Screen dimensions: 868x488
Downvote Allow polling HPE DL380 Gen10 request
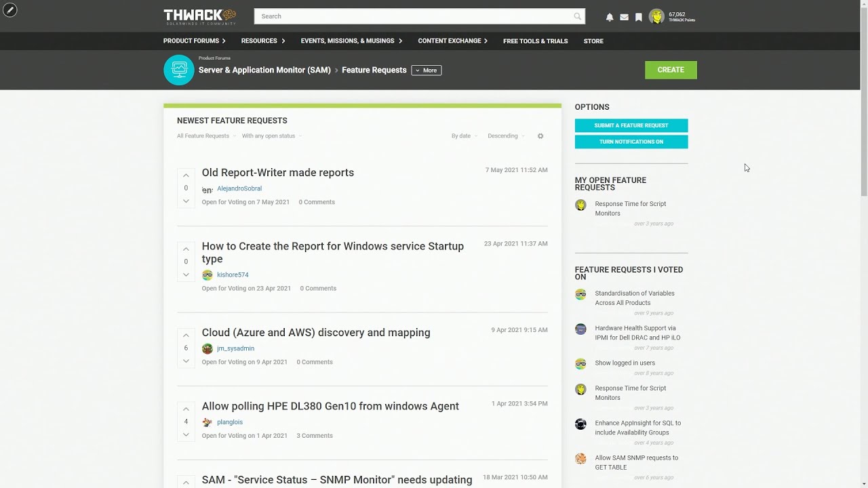point(186,434)
